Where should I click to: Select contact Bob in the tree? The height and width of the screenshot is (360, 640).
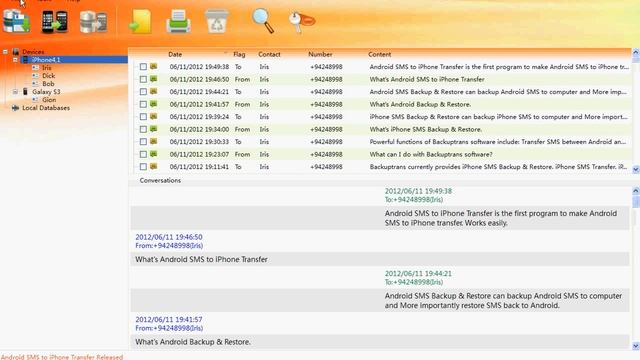coord(48,84)
